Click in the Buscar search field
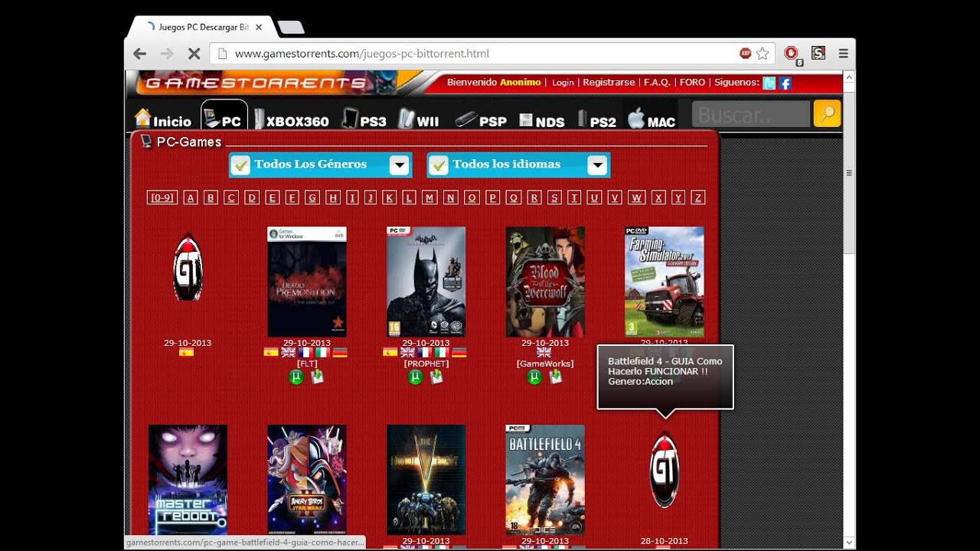Screen dimensions: 980x551 pyautogui.click(x=750, y=114)
